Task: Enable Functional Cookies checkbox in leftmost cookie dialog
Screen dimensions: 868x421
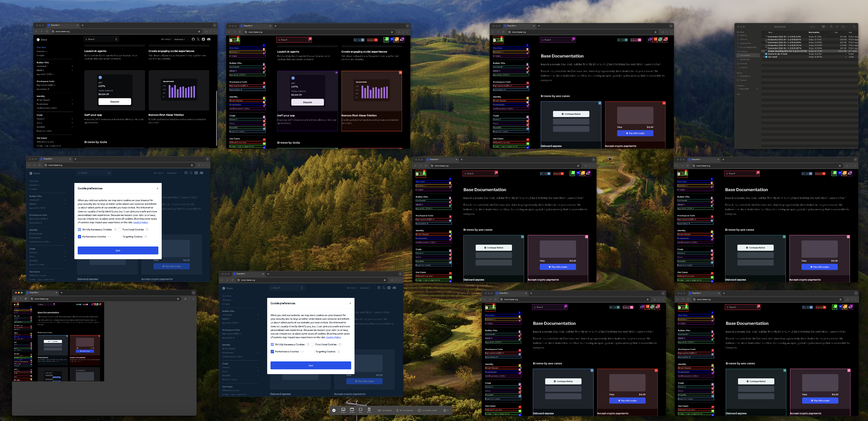Action: point(120,230)
